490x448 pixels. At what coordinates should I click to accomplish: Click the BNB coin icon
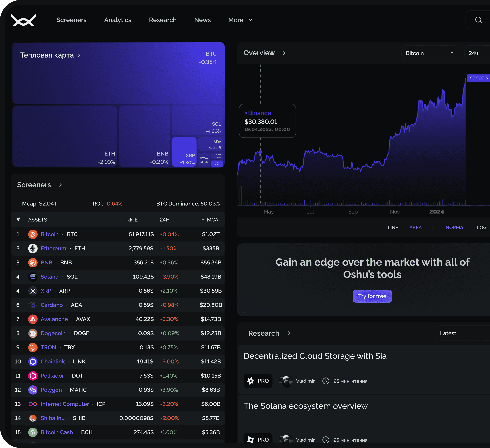[x=33, y=262]
